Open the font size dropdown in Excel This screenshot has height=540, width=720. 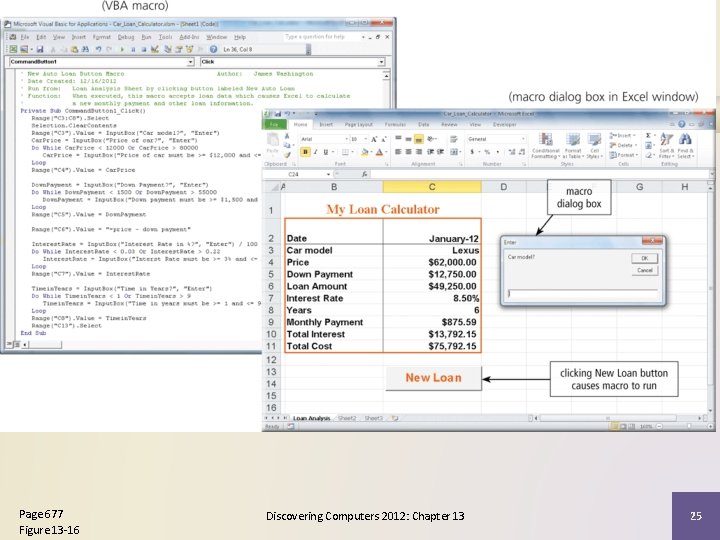(366, 139)
